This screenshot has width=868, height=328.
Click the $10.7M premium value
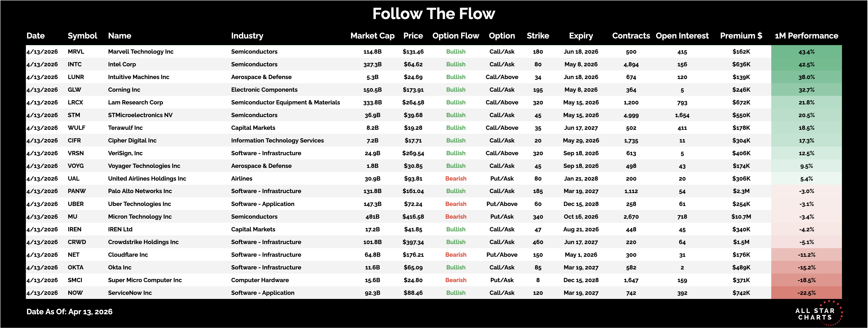(741, 217)
